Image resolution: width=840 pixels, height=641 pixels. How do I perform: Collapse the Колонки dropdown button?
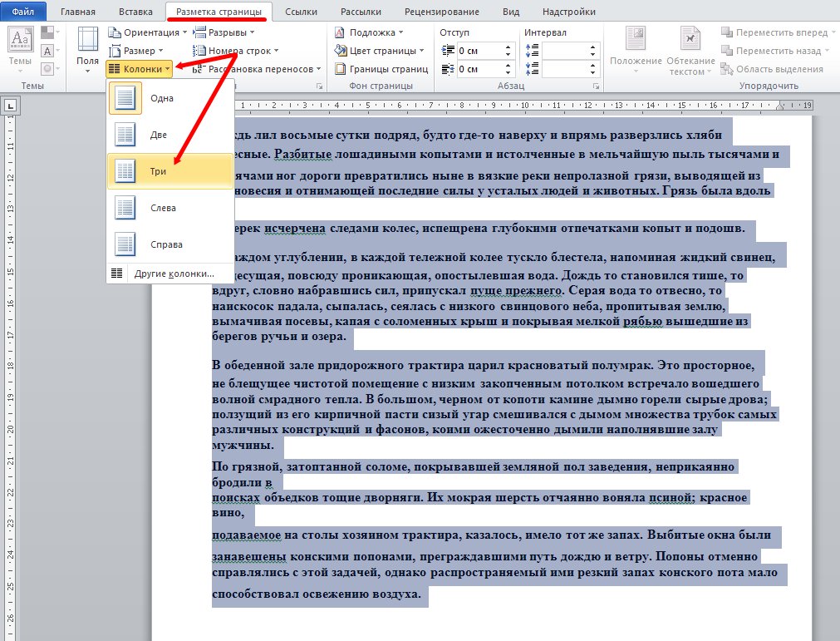pos(140,69)
